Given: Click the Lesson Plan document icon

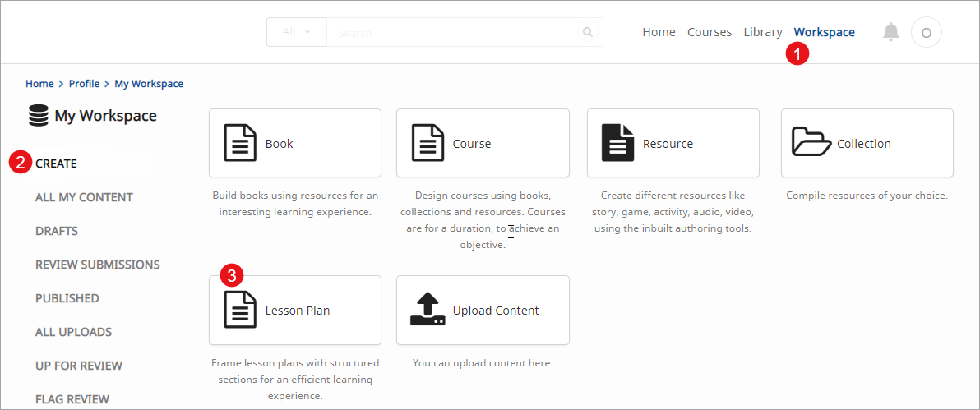Looking at the screenshot, I should [x=240, y=311].
